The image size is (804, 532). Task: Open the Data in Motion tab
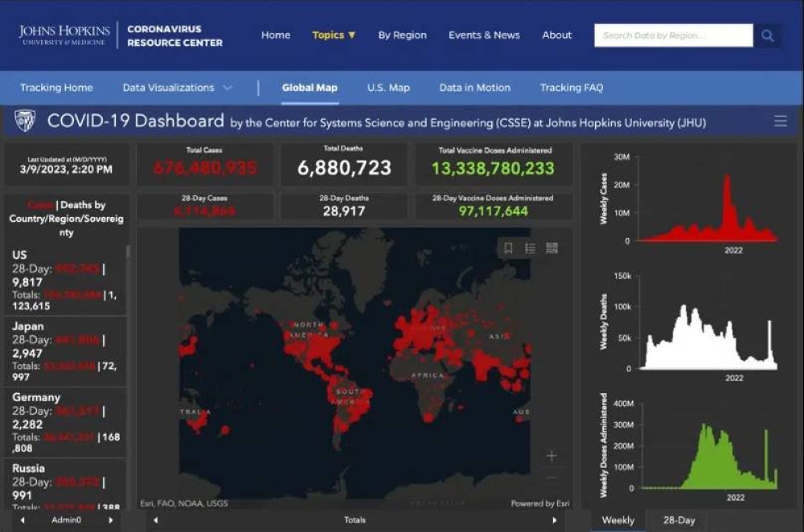pos(474,88)
